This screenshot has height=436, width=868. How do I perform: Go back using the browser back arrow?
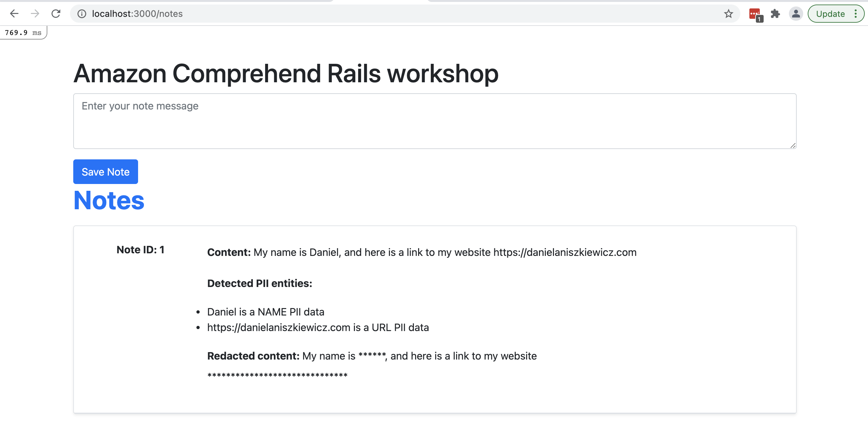[14, 14]
